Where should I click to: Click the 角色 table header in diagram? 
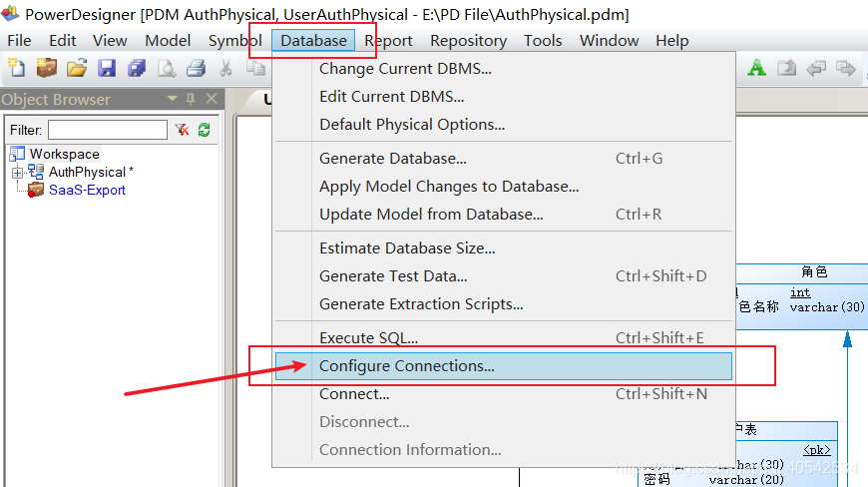[x=814, y=271]
